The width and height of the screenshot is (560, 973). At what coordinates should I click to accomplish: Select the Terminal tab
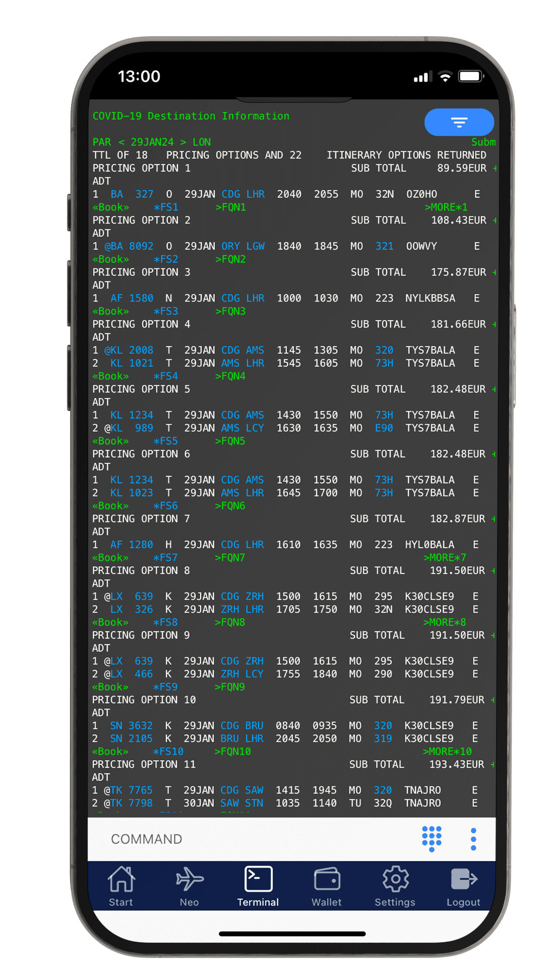(258, 886)
